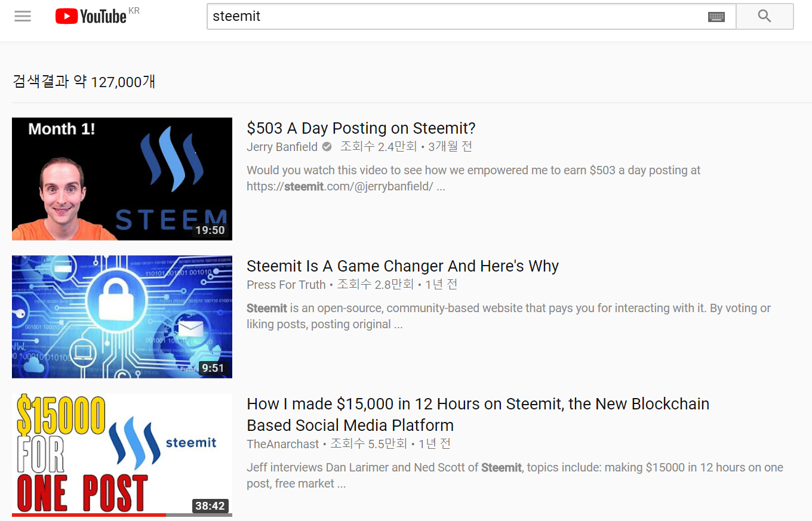Click the verified badge beside Jerry Banfield
The image size is (812, 521).
pyautogui.click(x=327, y=147)
